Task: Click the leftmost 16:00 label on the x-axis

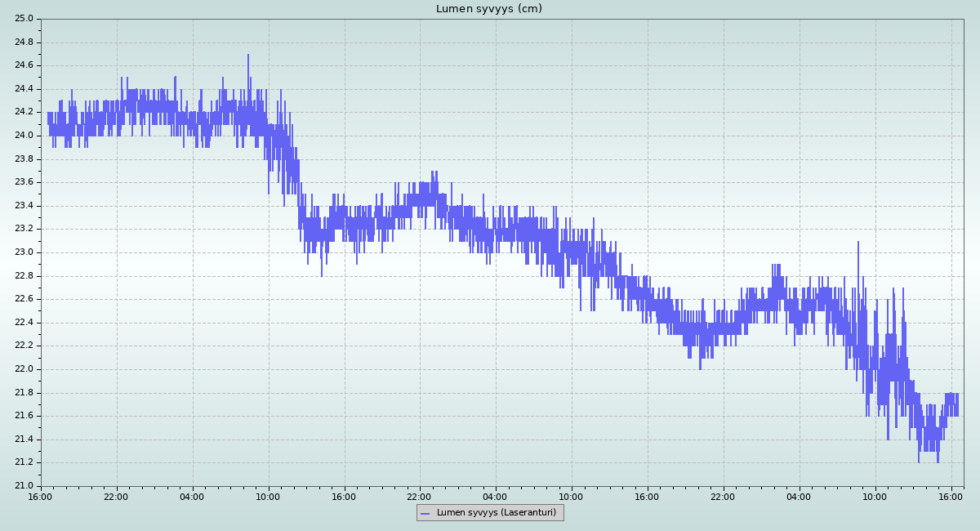Action: tap(41, 496)
